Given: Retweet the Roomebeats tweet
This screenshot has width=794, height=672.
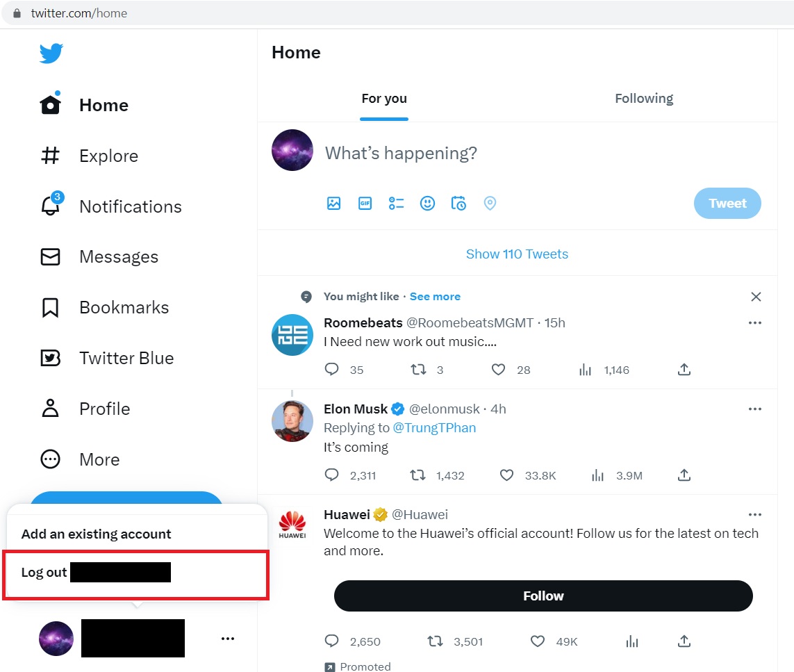Looking at the screenshot, I should pyautogui.click(x=418, y=369).
